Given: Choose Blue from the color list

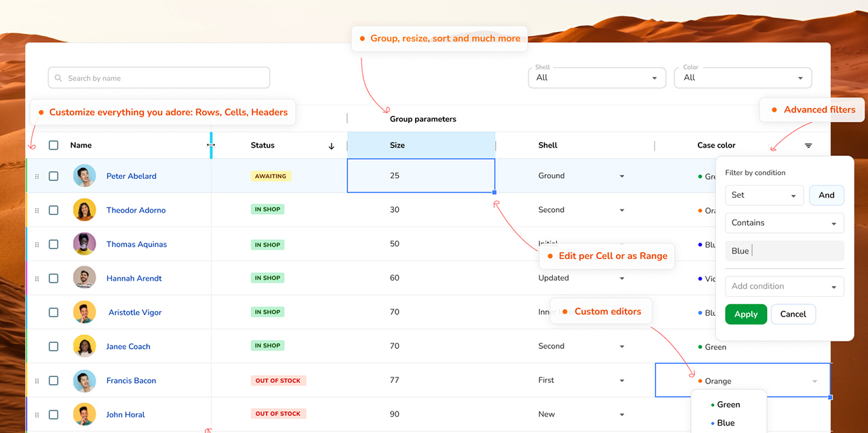Looking at the screenshot, I should pyautogui.click(x=725, y=423).
